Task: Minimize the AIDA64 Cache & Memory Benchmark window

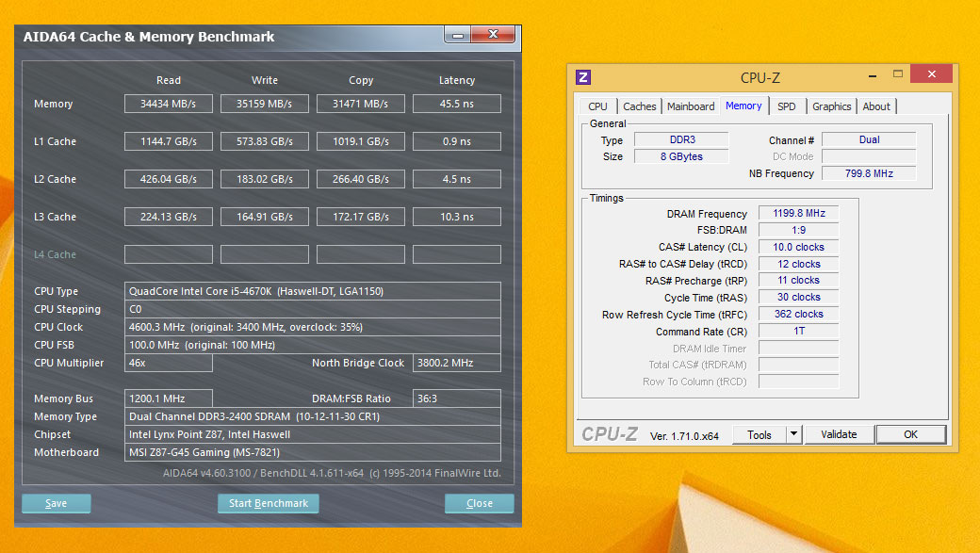Action: point(457,36)
